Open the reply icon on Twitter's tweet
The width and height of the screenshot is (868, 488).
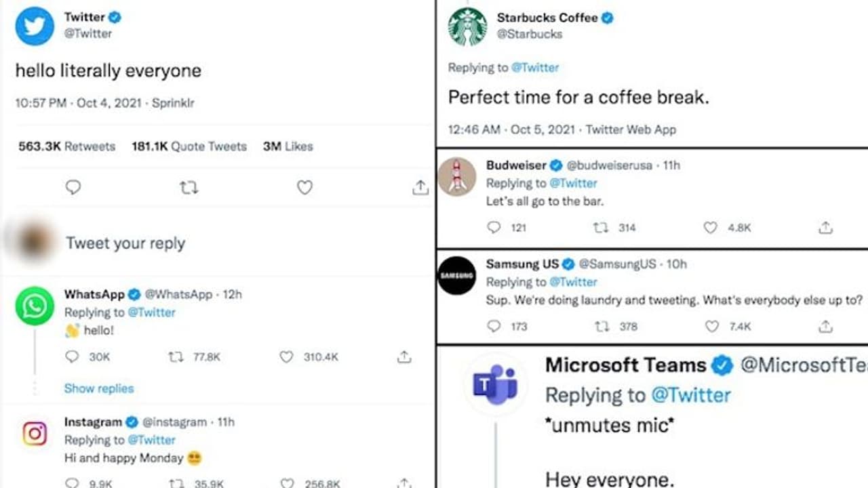pos(73,187)
